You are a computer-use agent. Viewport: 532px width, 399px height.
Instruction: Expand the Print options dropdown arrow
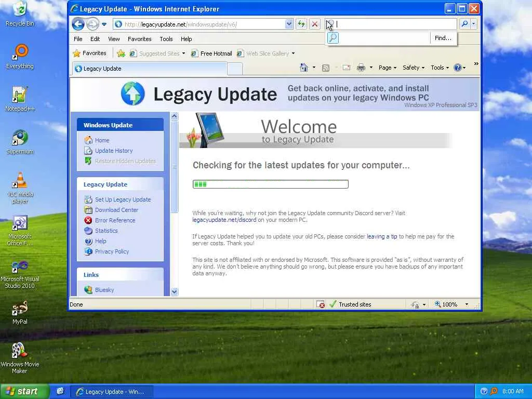[371, 68]
